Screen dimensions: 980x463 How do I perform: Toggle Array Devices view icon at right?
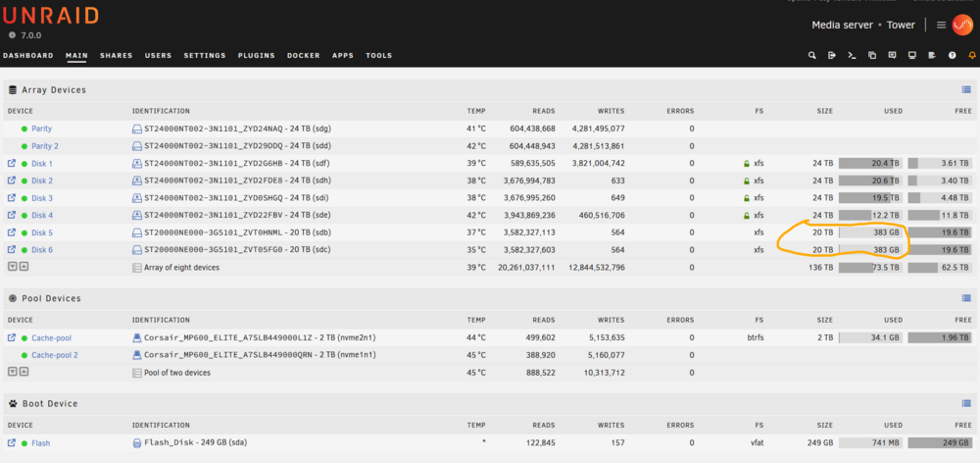coord(966,90)
